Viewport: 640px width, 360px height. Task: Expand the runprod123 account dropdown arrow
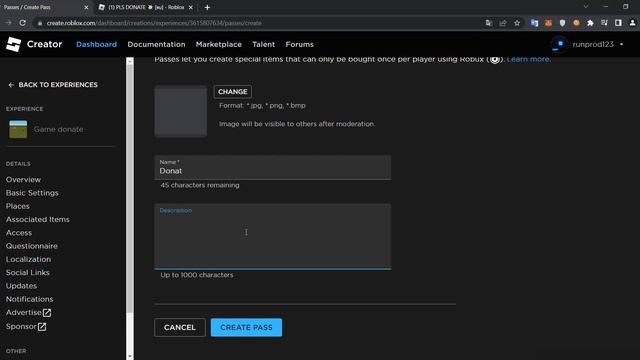coord(622,44)
